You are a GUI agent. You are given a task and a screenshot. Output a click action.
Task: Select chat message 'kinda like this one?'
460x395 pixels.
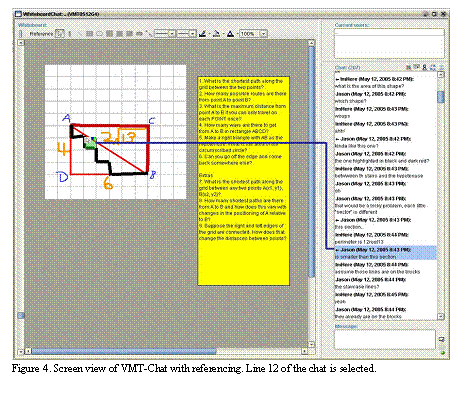tap(357, 146)
